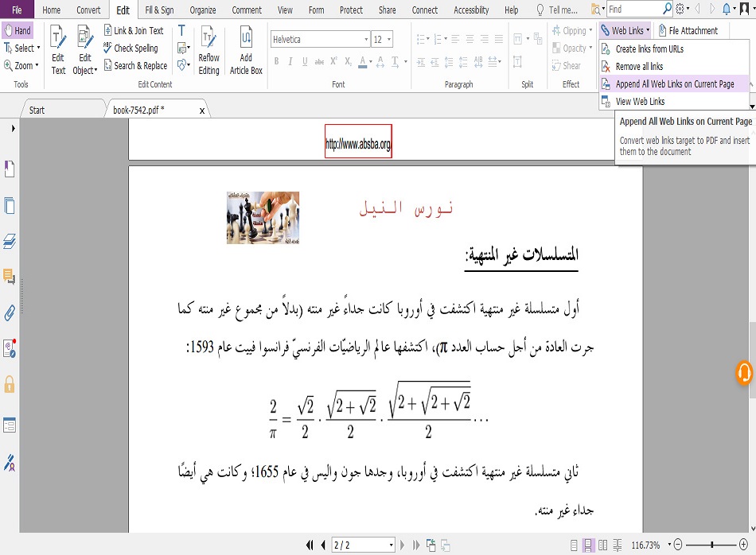The image size is (756, 555).
Task: Enable single page view mode
Action: click(x=572, y=545)
